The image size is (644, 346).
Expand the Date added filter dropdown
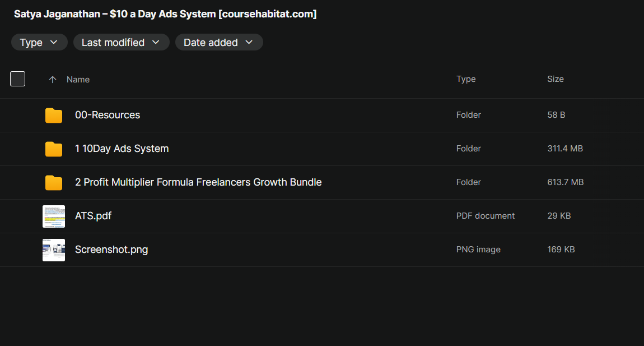(x=218, y=43)
